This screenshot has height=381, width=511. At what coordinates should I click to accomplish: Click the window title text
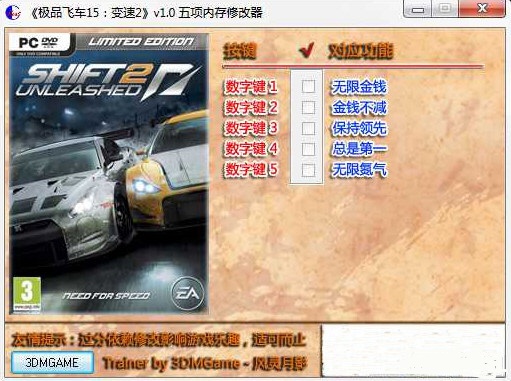coord(146,13)
